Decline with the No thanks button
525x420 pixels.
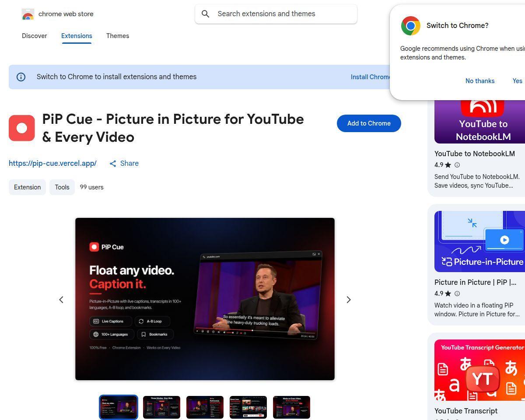(x=480, y=81)
